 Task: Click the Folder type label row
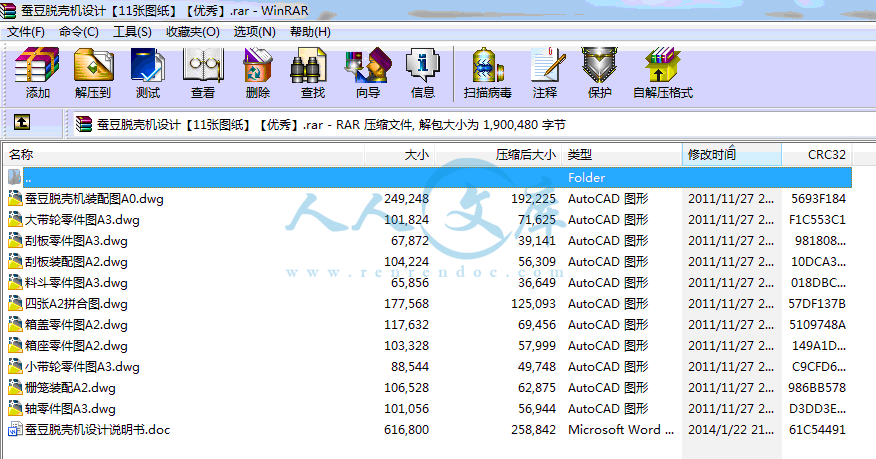point(587,178)
